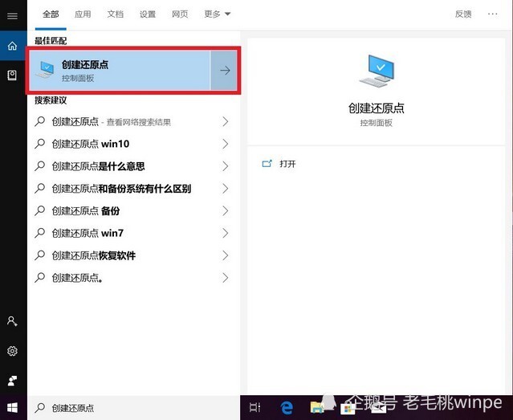This screenshot has width=513, height=420.
Task: Select suggestion 创建还原点是什么意思
Action: [98, 166]
